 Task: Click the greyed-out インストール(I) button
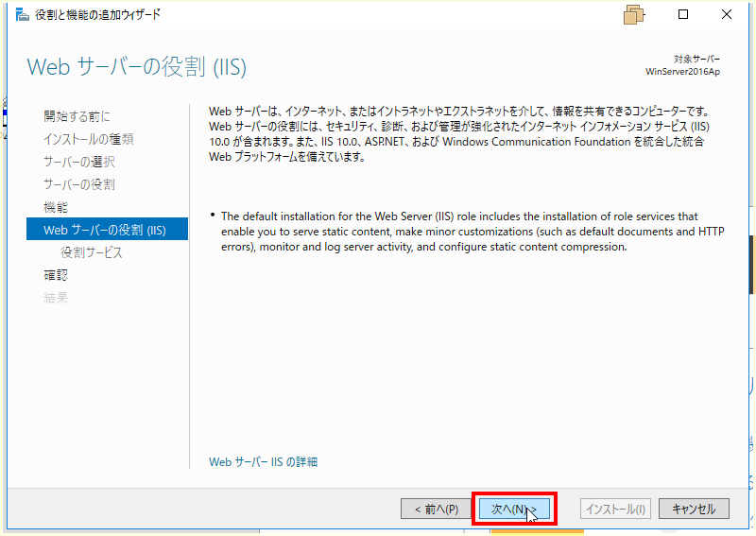(x=616, y=509)
